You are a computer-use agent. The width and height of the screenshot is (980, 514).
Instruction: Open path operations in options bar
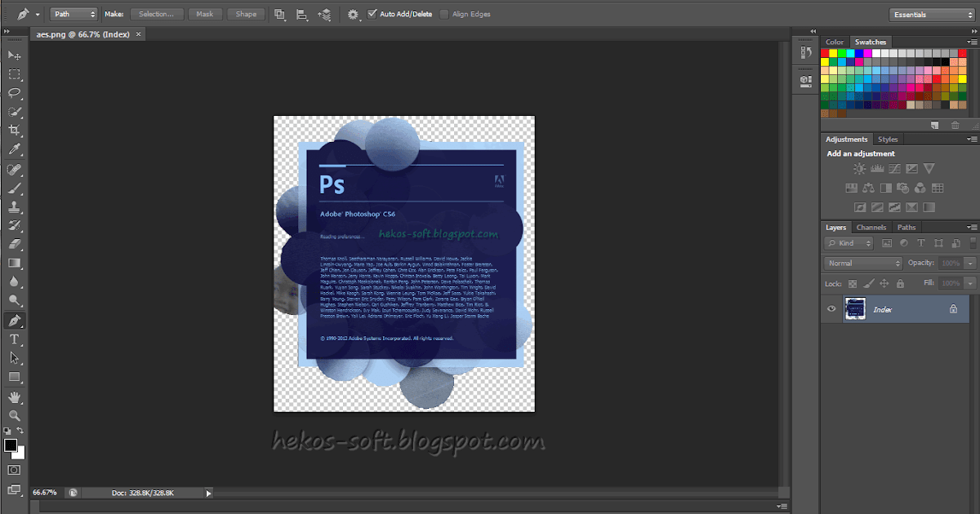[x=280, y=14]
